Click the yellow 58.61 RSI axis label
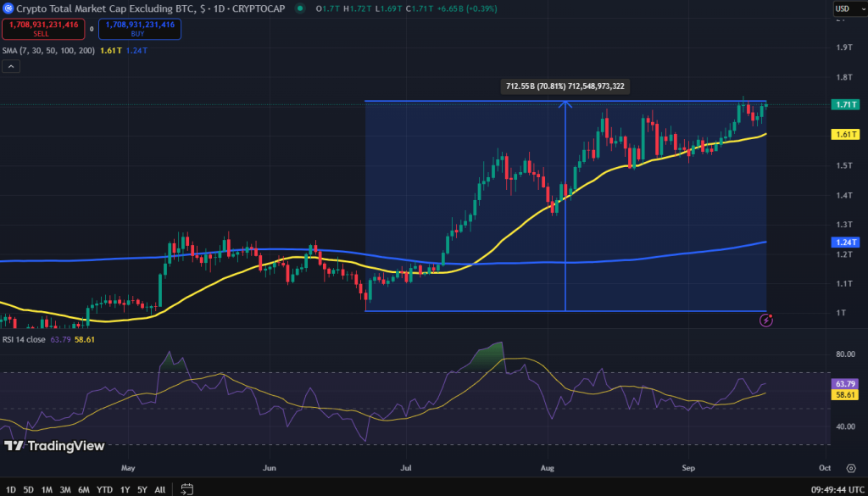The height and width of the screenshot is (496, 868). pyautogui.click(x=845, y=394)
